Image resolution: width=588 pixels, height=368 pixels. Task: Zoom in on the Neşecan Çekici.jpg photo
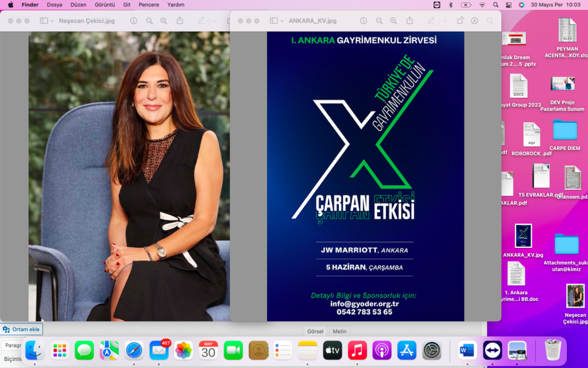(x=164, y=21)
